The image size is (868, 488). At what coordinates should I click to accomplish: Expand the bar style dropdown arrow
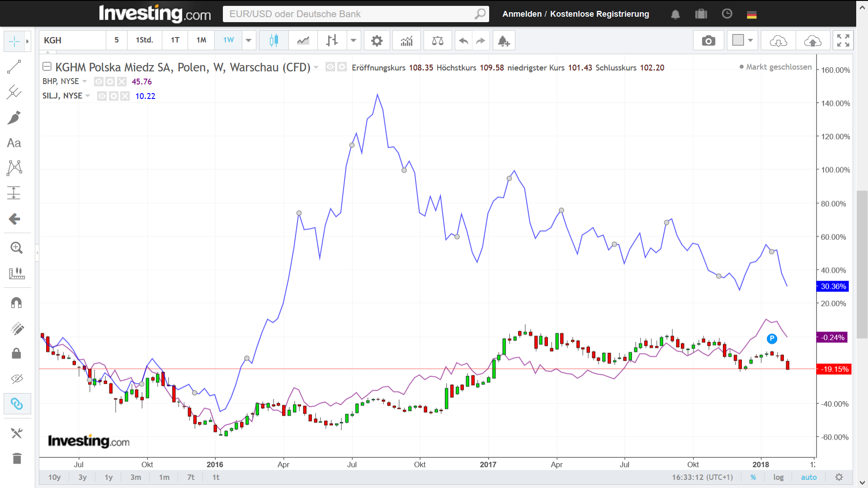[354, 40]
